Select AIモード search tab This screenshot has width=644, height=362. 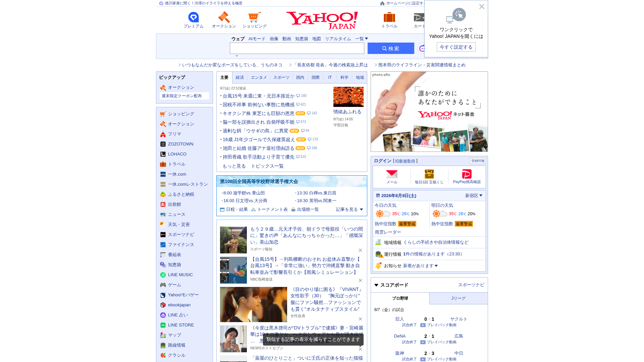pos(257,39)
